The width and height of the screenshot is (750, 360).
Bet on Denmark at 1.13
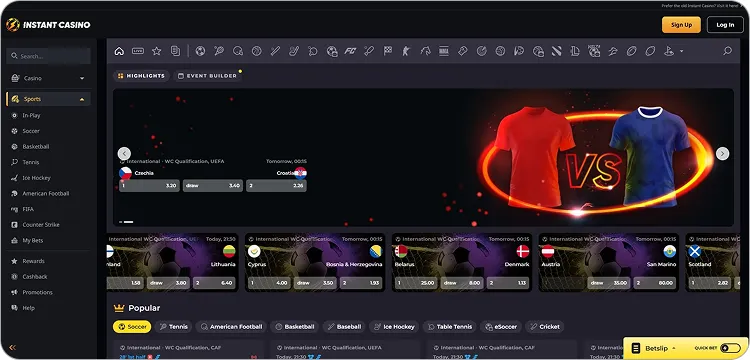[x=507, y=283]
